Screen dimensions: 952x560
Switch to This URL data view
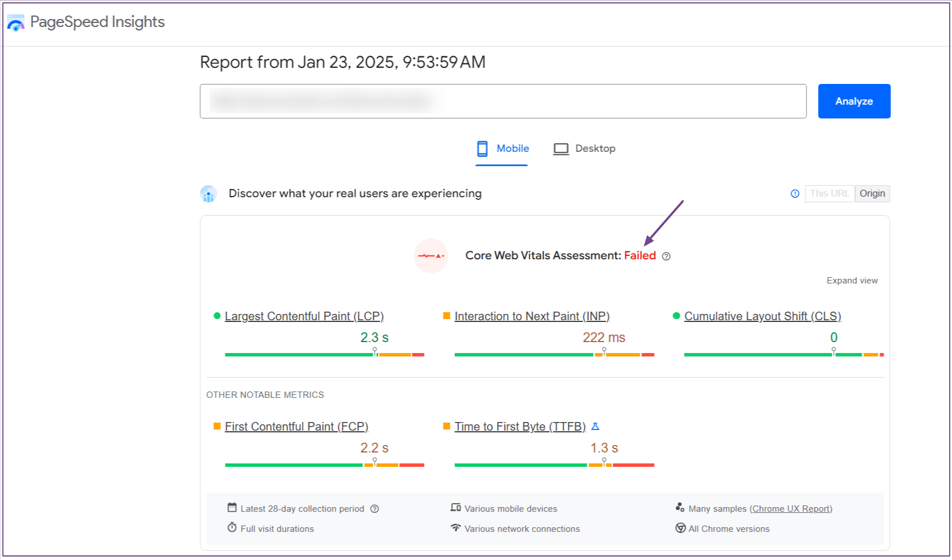point(829,194)
